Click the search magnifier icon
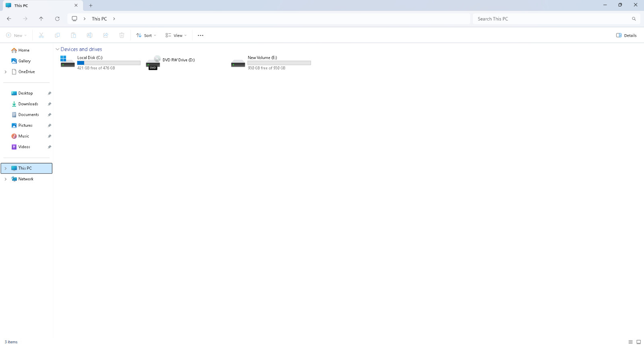 [x=634, y=19]
